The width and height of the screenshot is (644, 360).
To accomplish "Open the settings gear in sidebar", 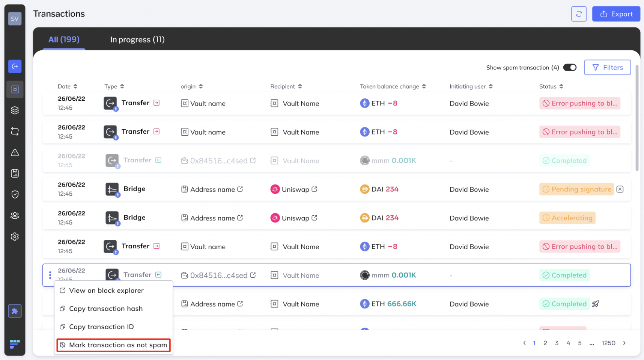I will coord(15,237).
